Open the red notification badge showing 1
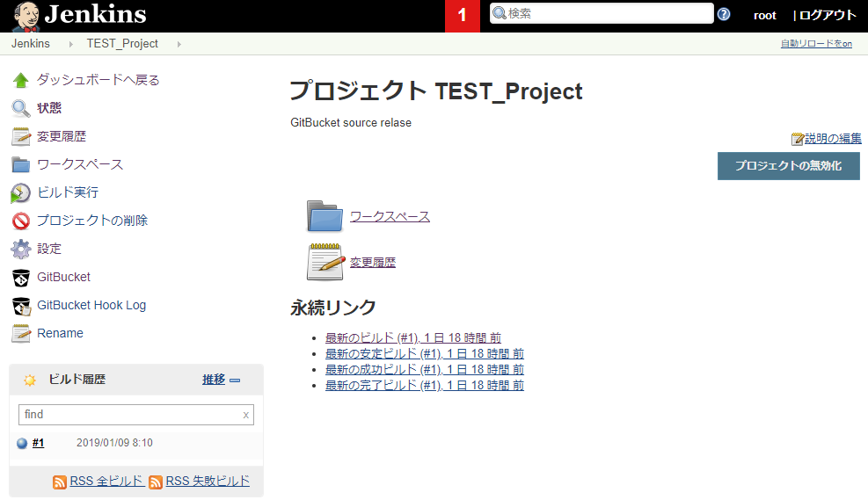This screenshot has height=500, width=868. coord(463,16)
